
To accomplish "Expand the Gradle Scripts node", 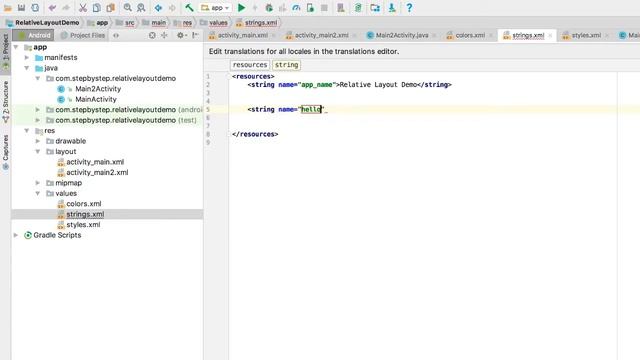I will (16, 235).
